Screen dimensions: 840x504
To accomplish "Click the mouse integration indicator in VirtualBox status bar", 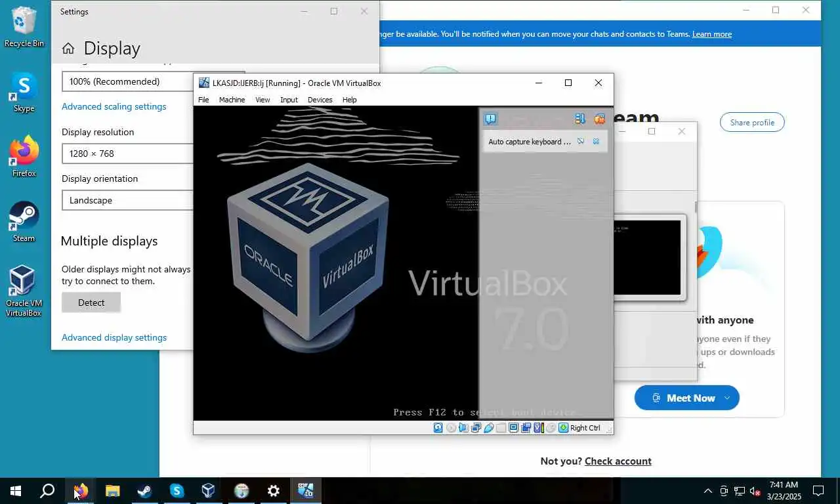I will pyautogui.click(x=551, y=428).
